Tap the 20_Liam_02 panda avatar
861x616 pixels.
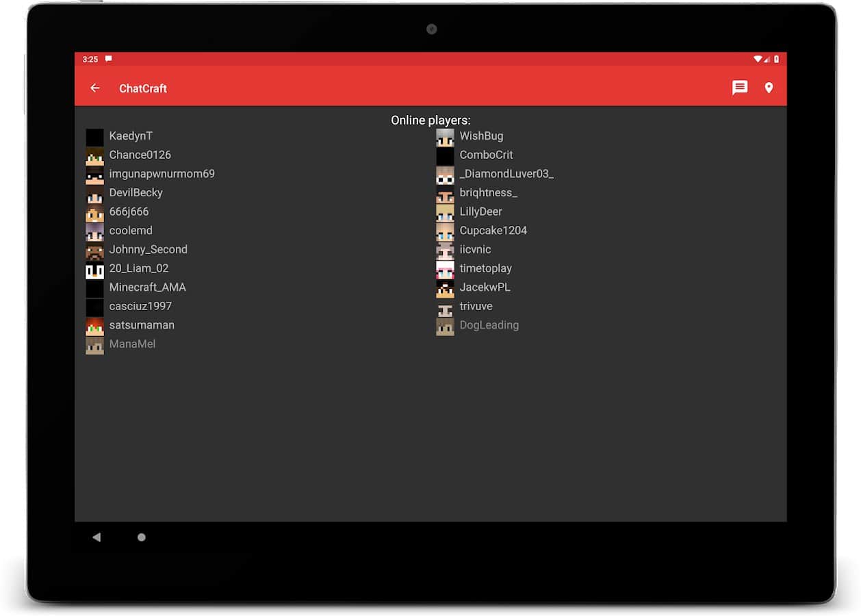(x=94, y=269)
